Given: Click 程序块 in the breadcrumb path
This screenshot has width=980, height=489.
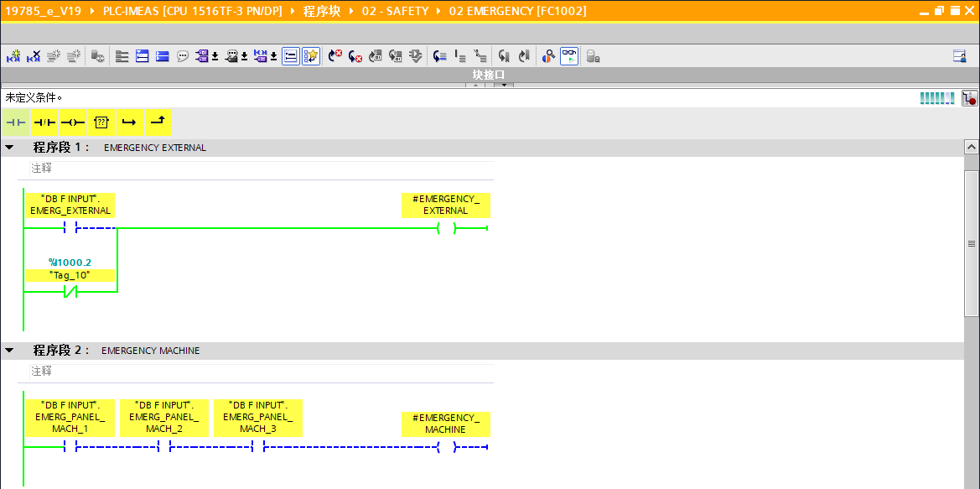Looking at the screenshot, I should (x=322, y=11).
